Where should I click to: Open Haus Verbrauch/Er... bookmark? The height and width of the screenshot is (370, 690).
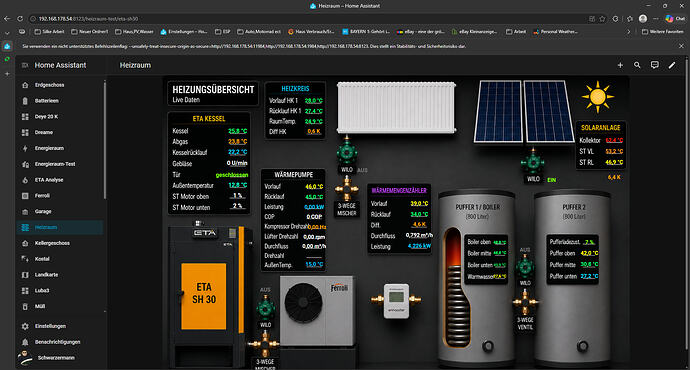(x=311, y=32)
